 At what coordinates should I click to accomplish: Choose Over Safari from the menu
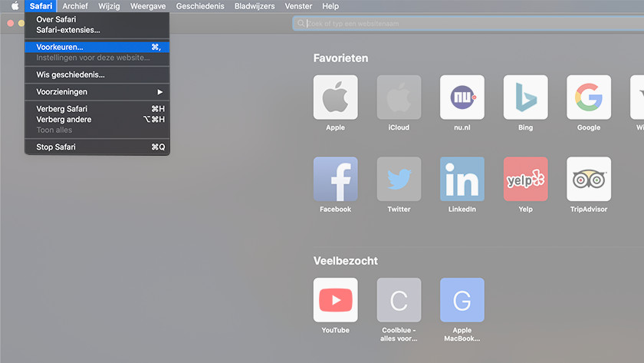pos(97,19)
